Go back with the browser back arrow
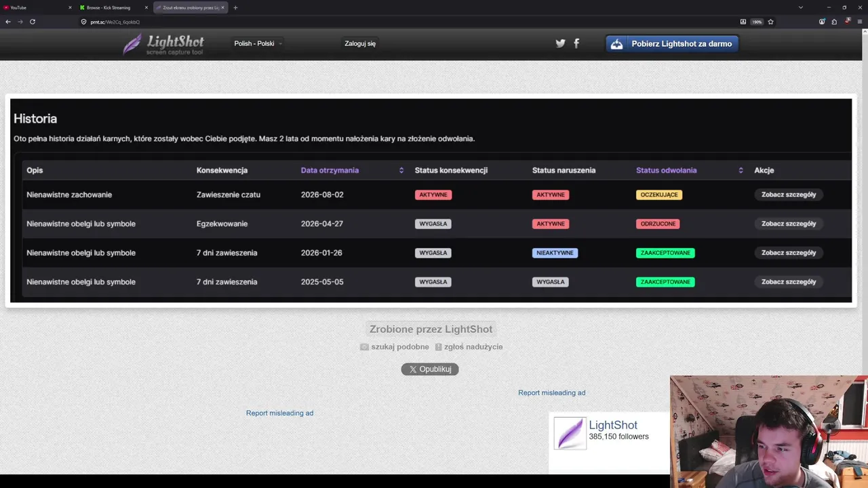The height and width of the screenshot is (488, 868). (x=8, y=22)
